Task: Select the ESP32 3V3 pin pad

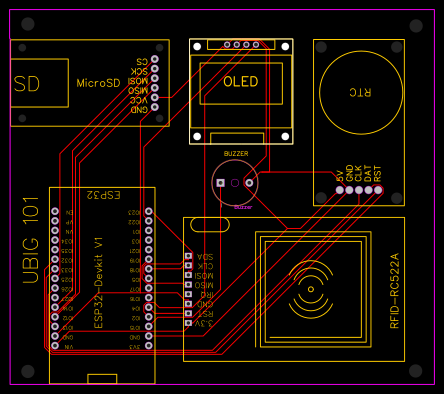Action: pos(149,346)
